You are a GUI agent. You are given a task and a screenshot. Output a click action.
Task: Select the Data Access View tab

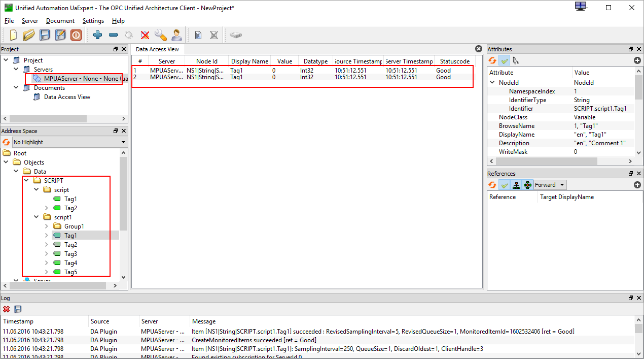pos(157,49)
